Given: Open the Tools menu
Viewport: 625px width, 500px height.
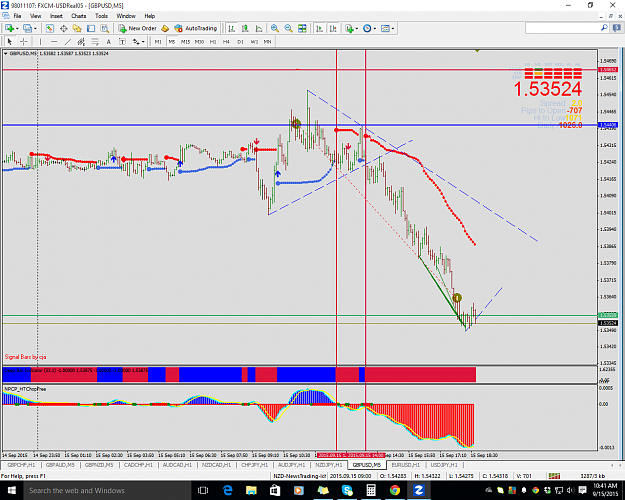Looking at the screenshot, I should coord(101,16).
